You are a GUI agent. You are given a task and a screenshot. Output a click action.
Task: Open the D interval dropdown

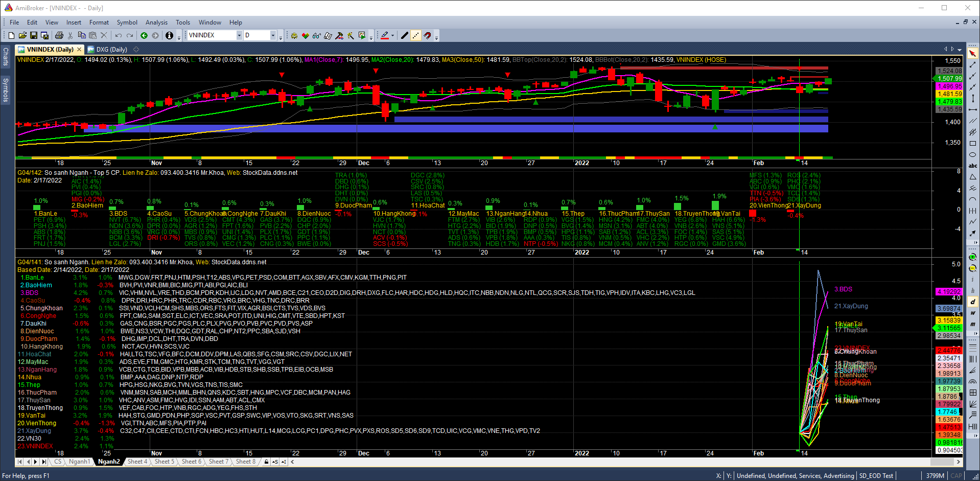(x=273, y=35)
